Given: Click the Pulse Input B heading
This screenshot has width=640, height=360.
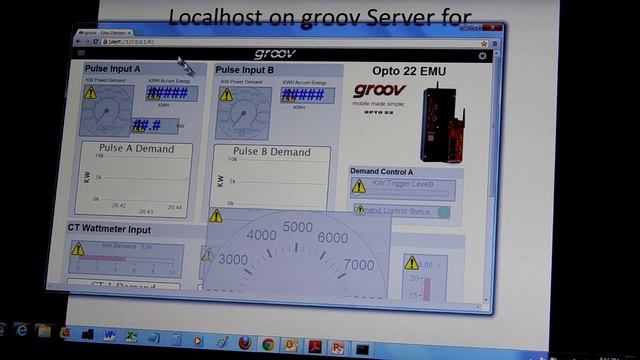Looking at the screenshot, I should click(244, 70).
